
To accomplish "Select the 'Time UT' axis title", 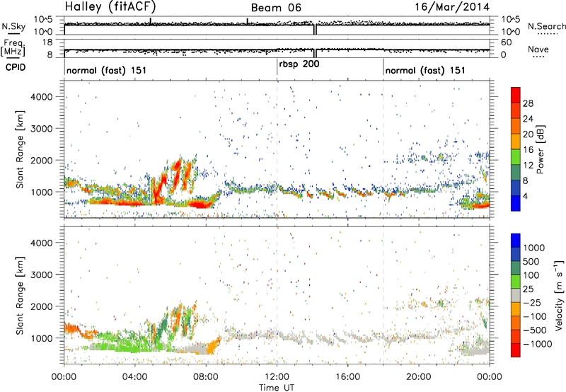I will pos(277,388).
